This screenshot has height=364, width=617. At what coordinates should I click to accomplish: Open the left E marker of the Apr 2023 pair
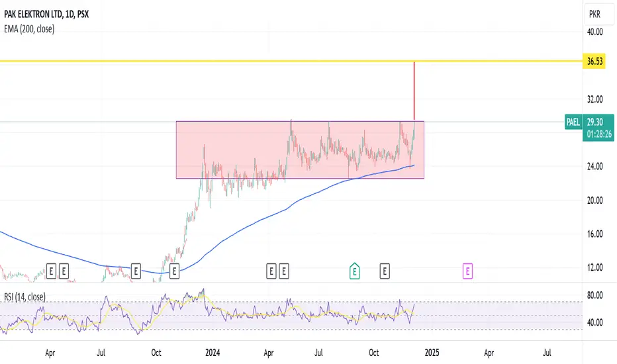click(x=51, y=271)
